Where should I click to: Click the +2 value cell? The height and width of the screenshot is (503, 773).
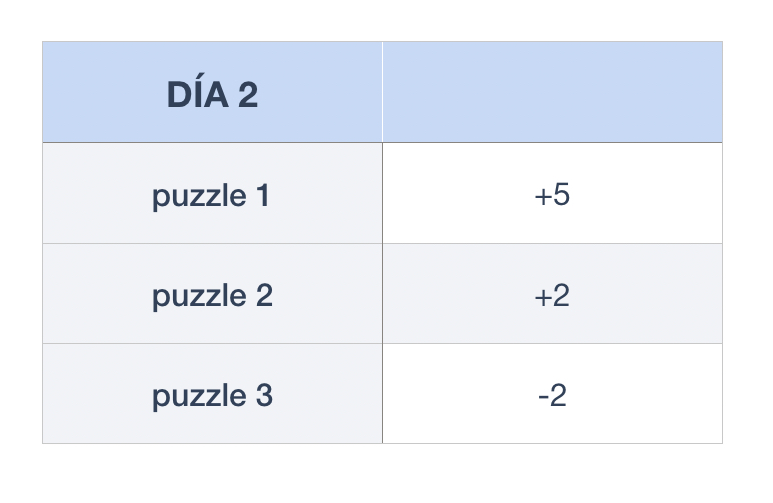(x=552, y=294)
